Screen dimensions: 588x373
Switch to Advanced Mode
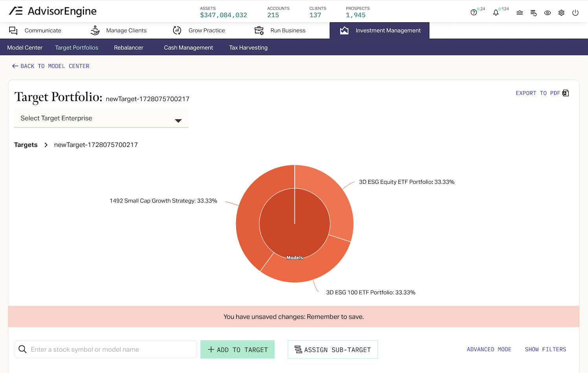click(489, 349)
